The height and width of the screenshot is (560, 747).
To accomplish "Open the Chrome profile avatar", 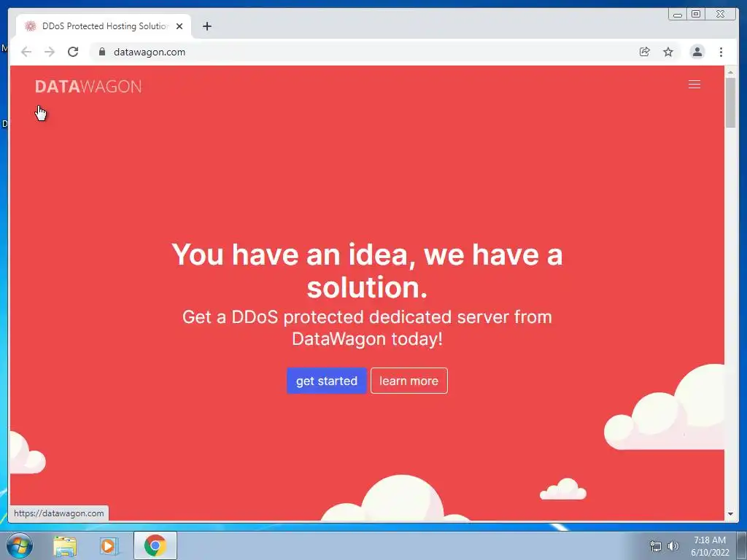I will (x=697, y=52).
